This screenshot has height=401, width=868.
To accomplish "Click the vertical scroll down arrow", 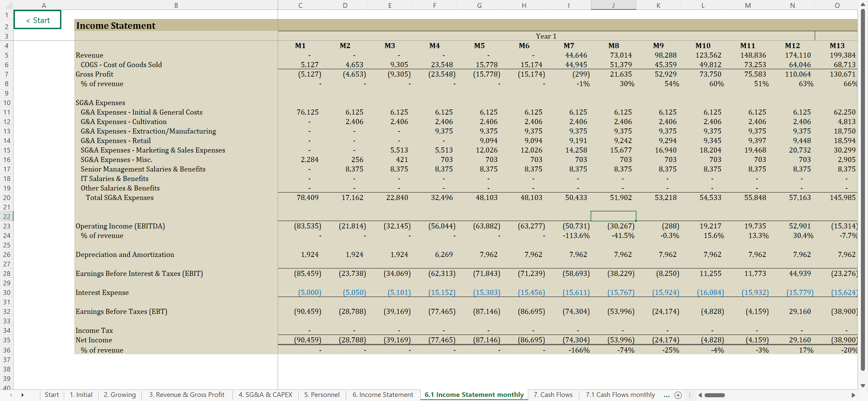I will pyautogui.click(x=863, y=386).
